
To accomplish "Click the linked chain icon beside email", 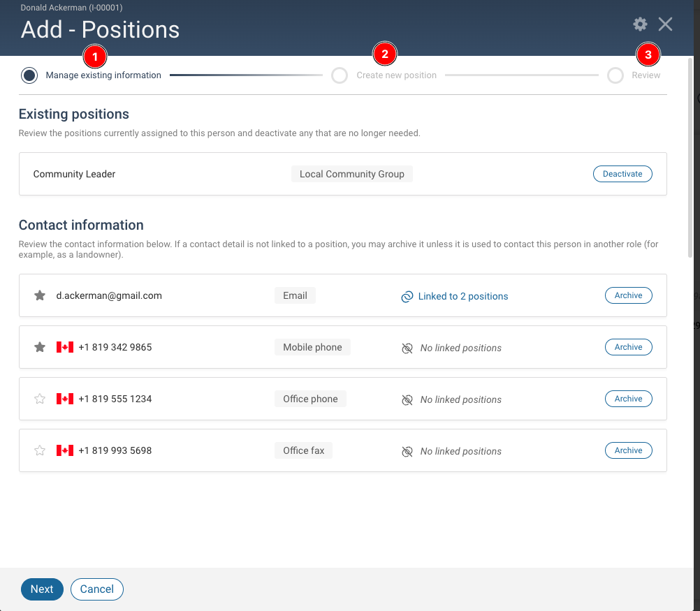I will click(x=407, y=297).
